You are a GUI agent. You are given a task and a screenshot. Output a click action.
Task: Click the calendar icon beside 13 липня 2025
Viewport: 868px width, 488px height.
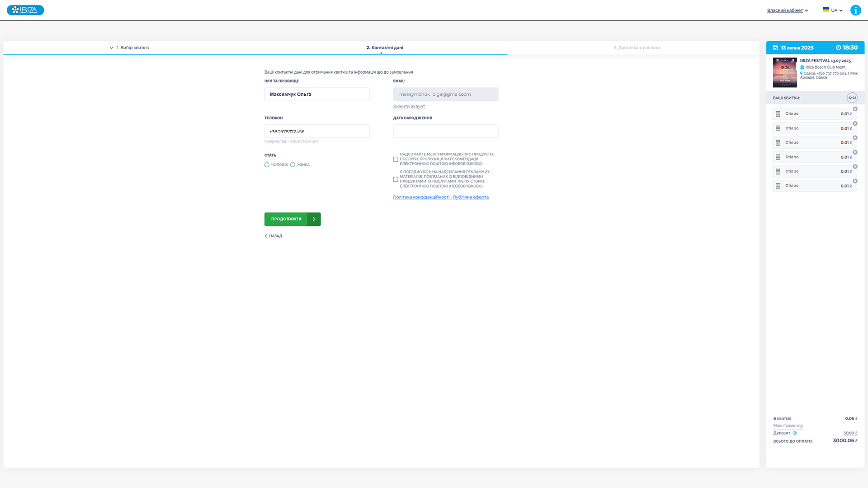775,47
